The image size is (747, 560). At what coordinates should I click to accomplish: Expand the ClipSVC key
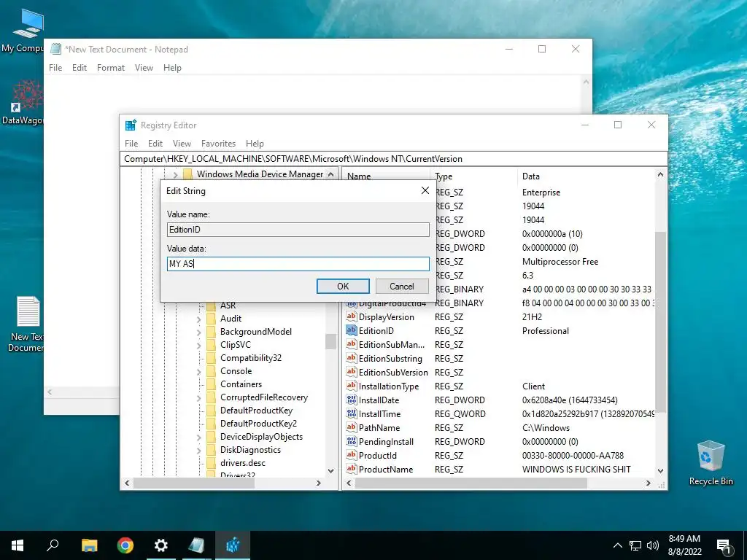[198, 345]
